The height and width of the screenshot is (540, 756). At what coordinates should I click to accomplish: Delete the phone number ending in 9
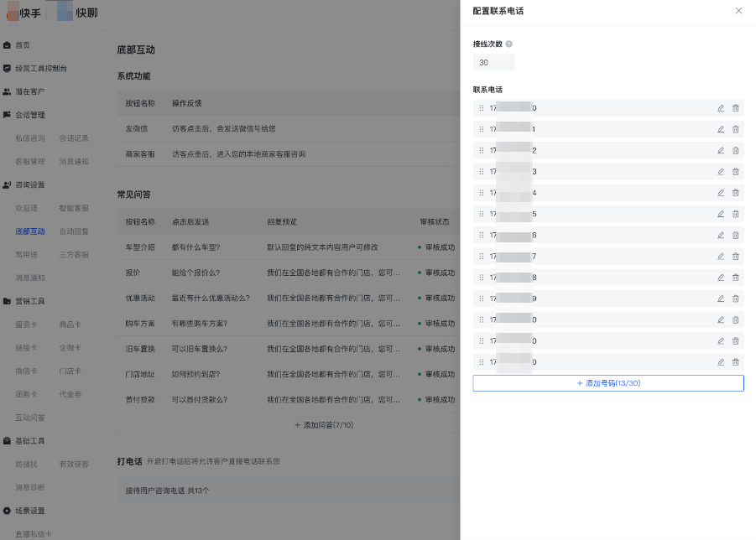pyautogui.click(x=735, y=299)
